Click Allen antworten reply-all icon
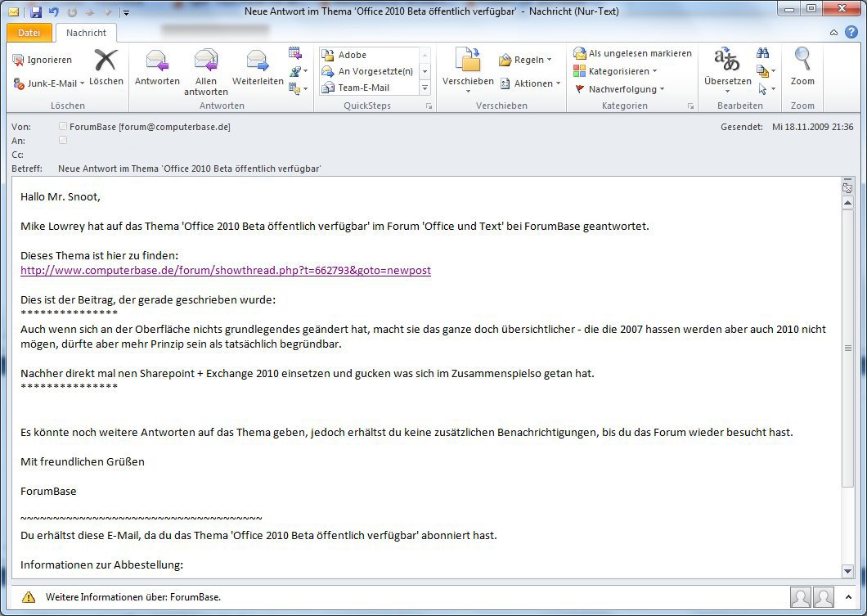This screenshot has height=616, width=867. click(x=205, y=61)
